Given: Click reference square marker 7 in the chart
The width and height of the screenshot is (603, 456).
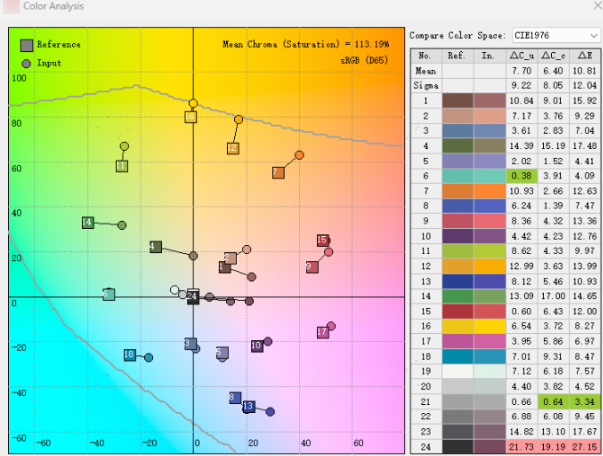Looking at the screenshot, I should click(278, 172).
